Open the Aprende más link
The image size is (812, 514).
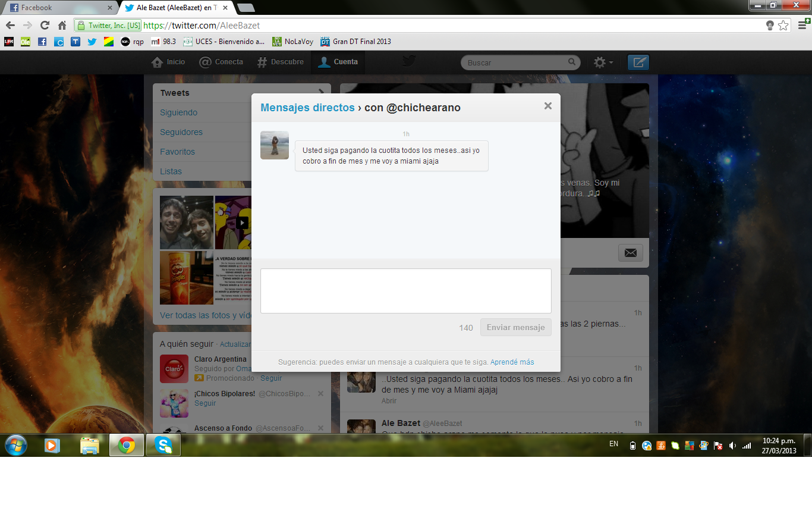pyautogui.click(x=512, y=362)
